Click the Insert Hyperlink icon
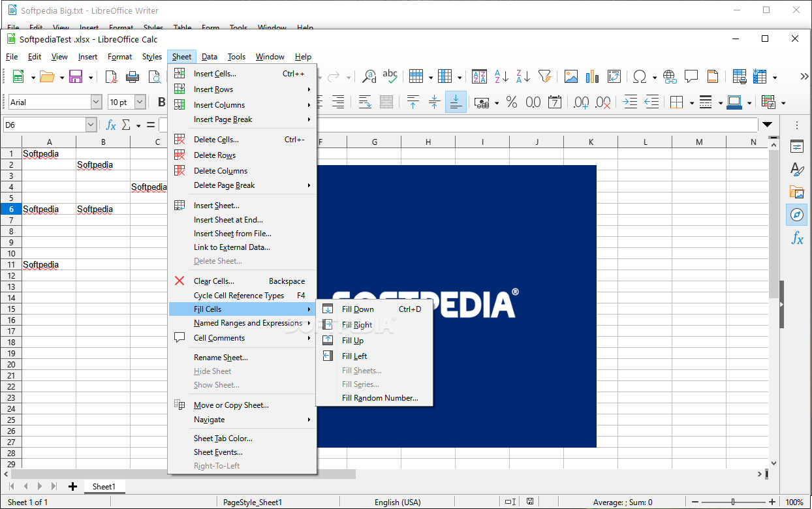Screen dimensions: 812x509 [x=670, y=77]
